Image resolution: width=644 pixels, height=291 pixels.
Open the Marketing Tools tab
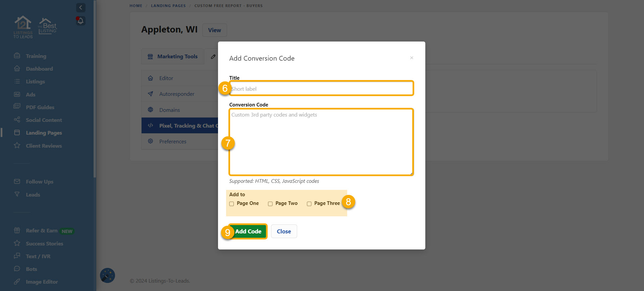click(173, 57)
